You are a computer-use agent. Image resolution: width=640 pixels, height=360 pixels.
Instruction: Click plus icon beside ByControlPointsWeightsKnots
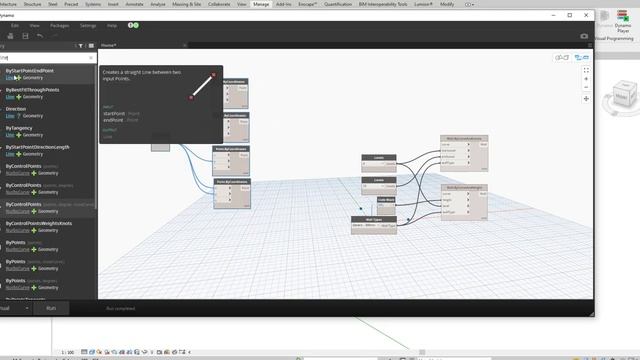(34, 231)
